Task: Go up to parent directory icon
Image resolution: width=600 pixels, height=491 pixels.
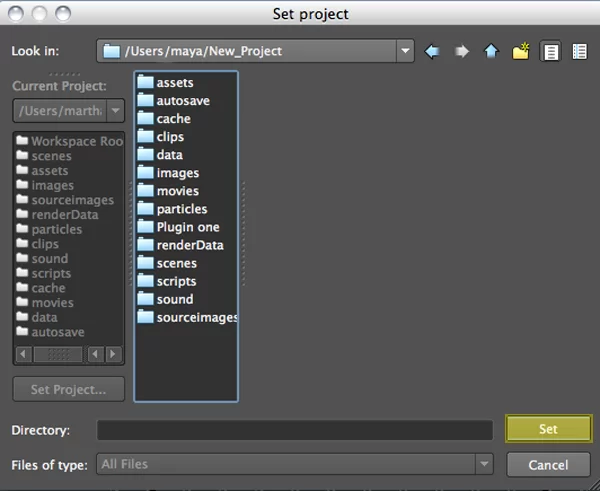Action: coord(490,51)
